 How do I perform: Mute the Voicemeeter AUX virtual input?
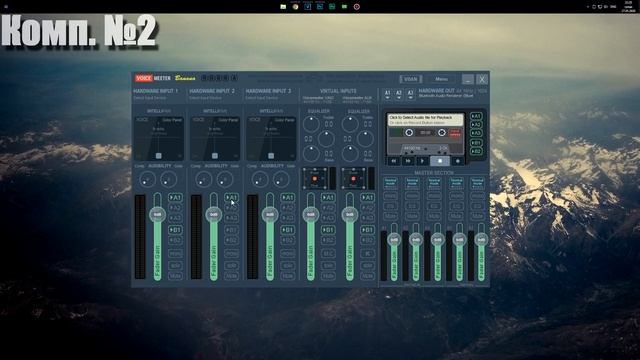367,276
